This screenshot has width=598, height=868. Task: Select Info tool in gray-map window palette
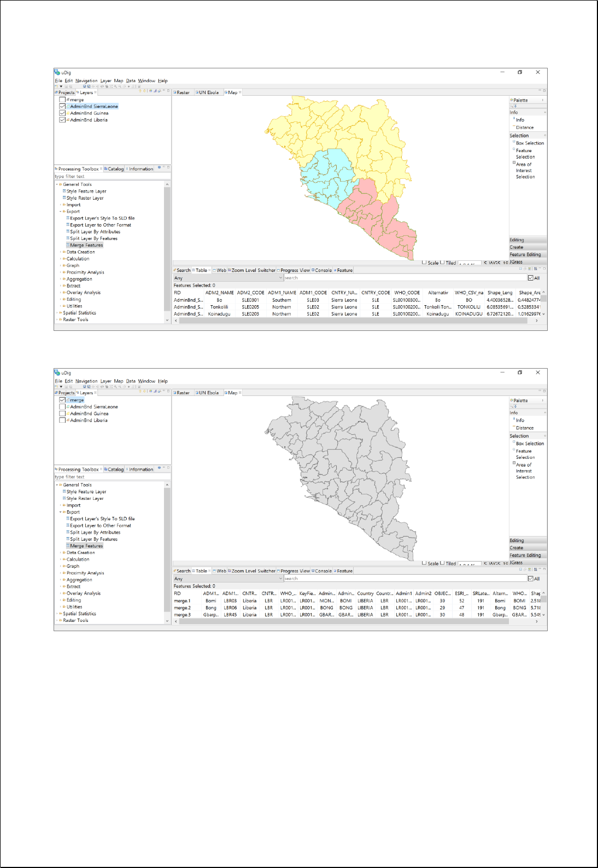(x=519, y=421)
